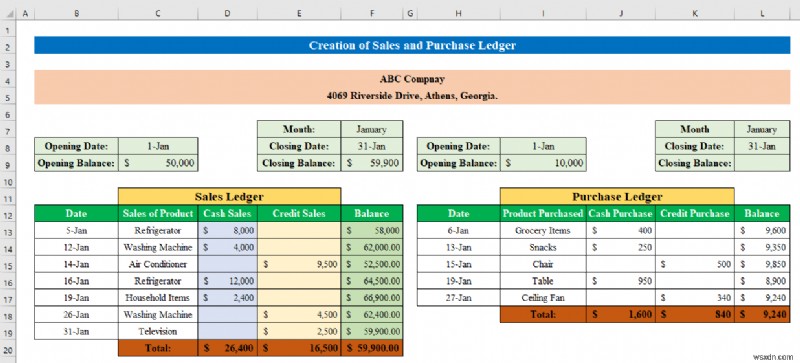Click the '27-Jan' purchase date cell
The width and height of the screenshot is (800, 363).
click(458, 298)
